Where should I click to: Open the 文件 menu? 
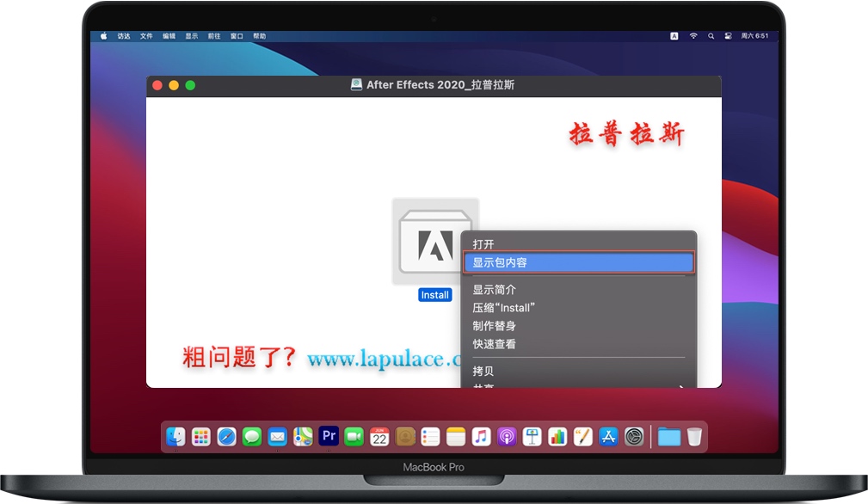coord(146,36)
